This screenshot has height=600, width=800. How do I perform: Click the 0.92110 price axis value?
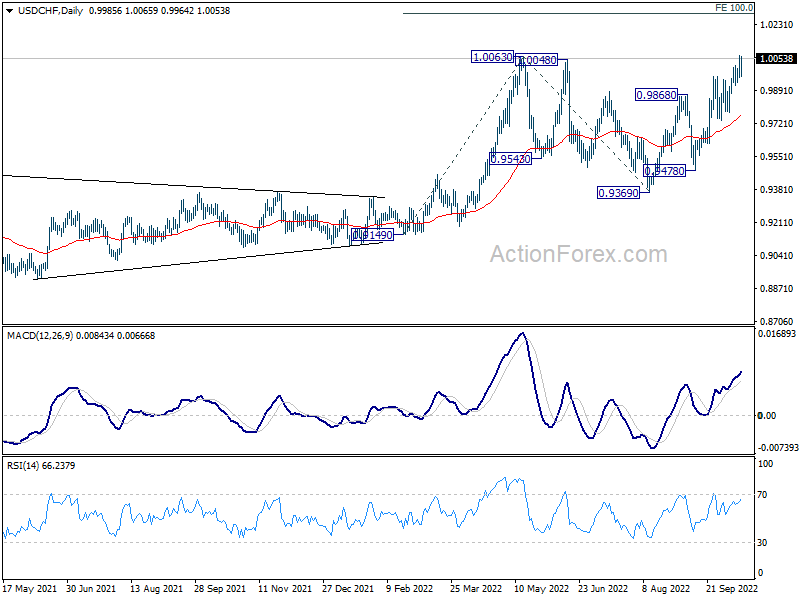777,222
